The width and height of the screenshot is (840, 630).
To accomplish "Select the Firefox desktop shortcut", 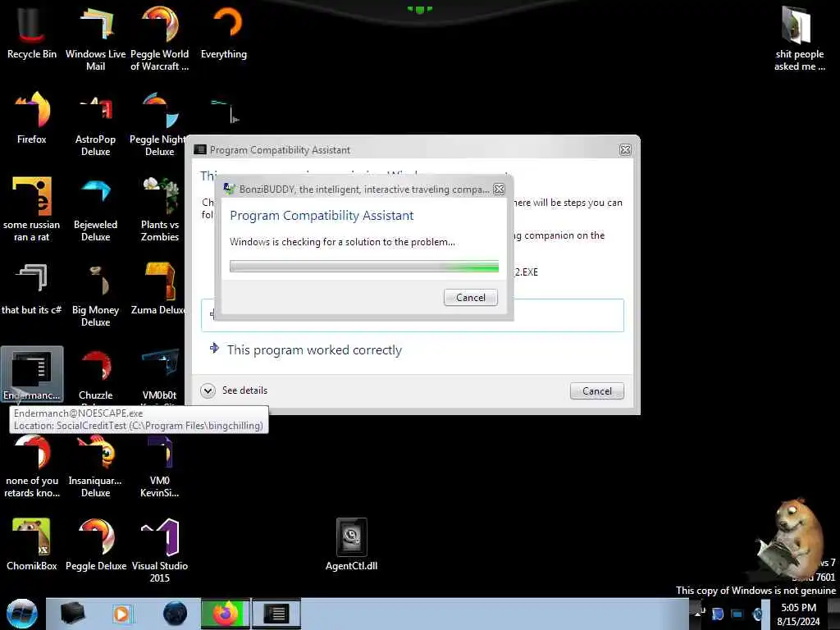I will pos(32,118).
